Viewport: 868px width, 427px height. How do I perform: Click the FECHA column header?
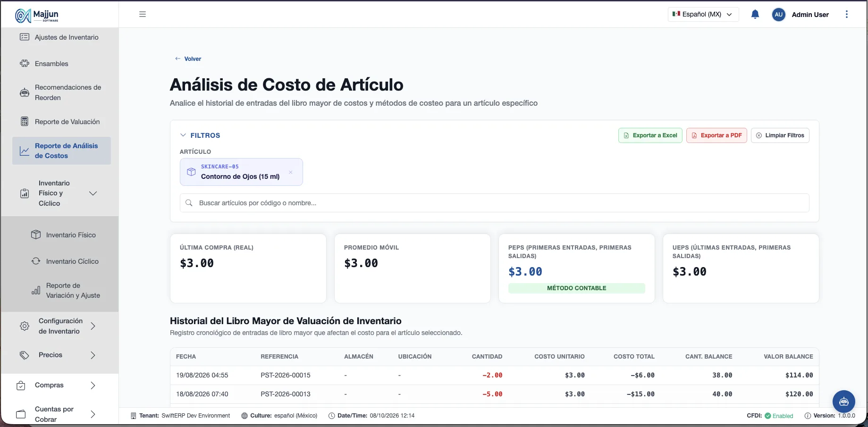point(186,357)
